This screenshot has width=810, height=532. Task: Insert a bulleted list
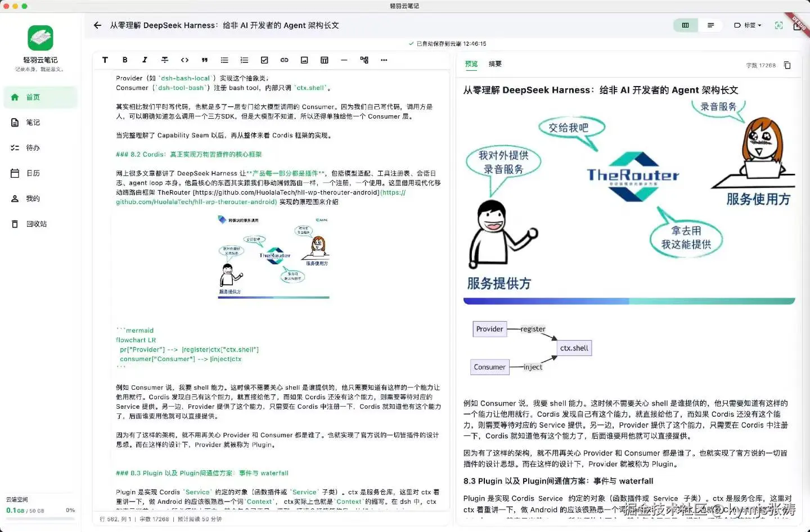tap(224, 60)
